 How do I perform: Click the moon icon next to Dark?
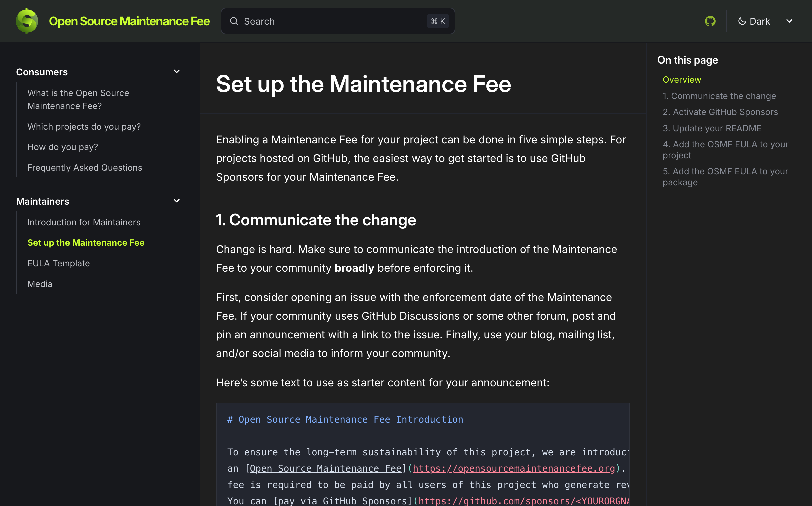(742, 21)
